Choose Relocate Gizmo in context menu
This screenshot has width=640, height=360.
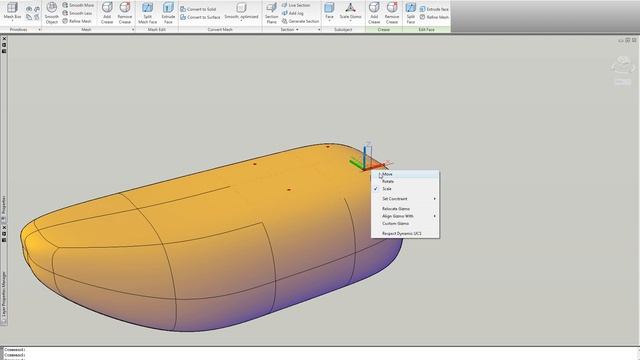[405, 209]
